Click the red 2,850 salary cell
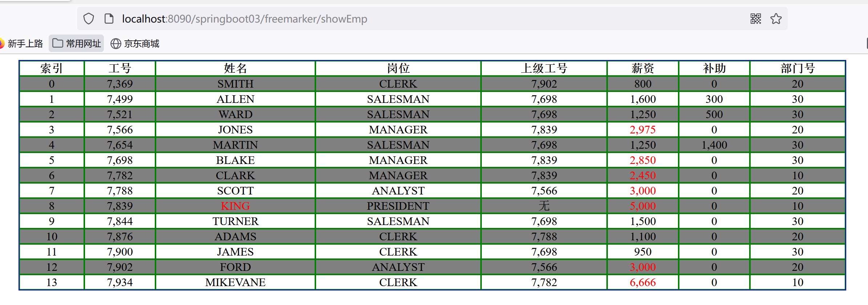868x305 pixels. pos(643,160)
